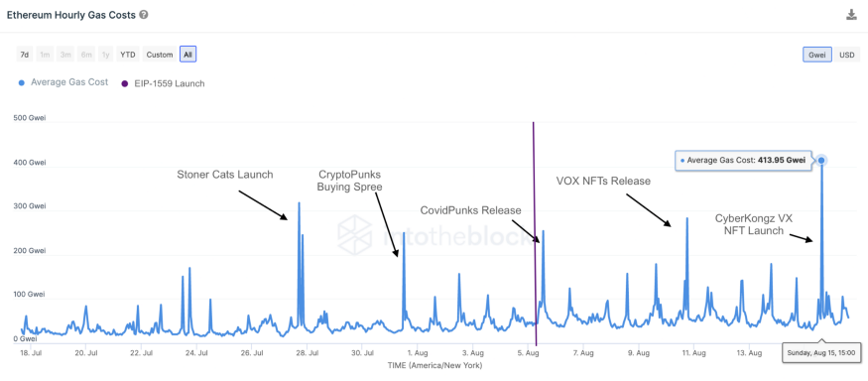This screenshot has width=868, height=381.
Task: Toggle the blue Average Gas Cost legend dot
Action: 22,82
